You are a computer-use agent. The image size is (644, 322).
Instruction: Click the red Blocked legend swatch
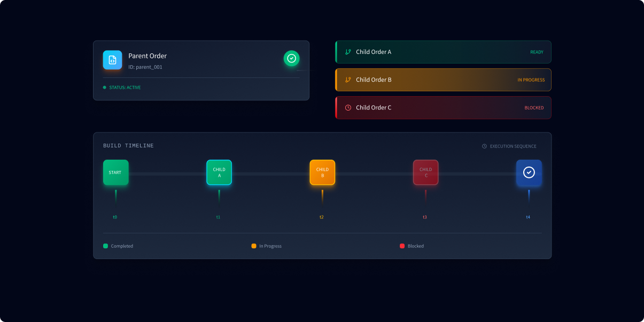(x=402, y=246)
